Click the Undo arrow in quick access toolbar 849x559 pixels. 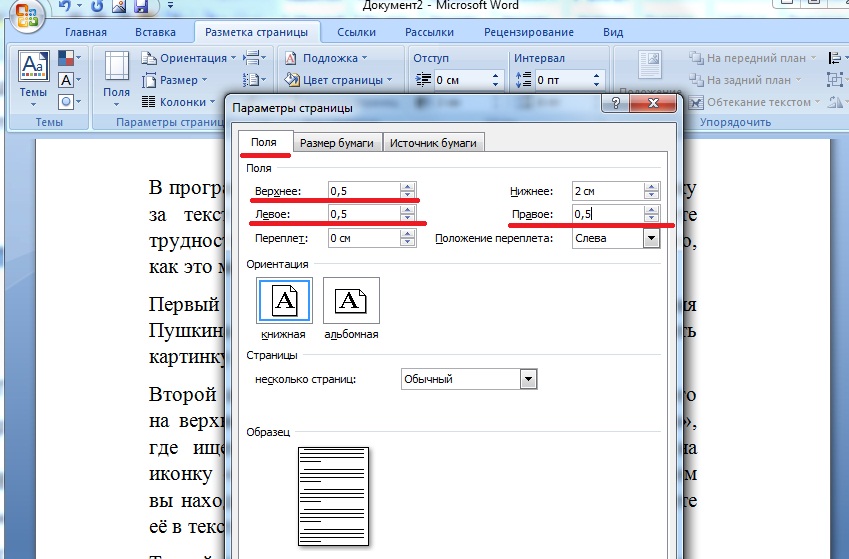click(x=64, y=6)
